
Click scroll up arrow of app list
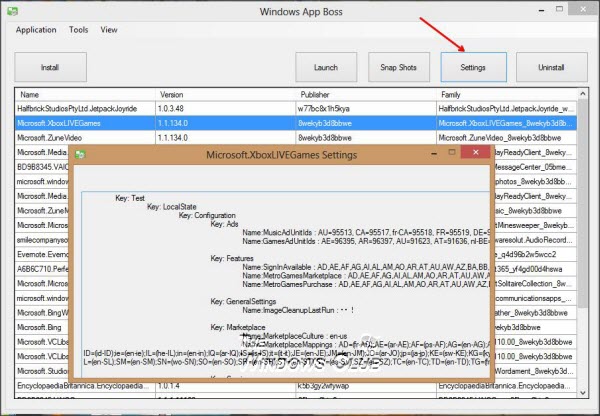(x=582, y=93)
